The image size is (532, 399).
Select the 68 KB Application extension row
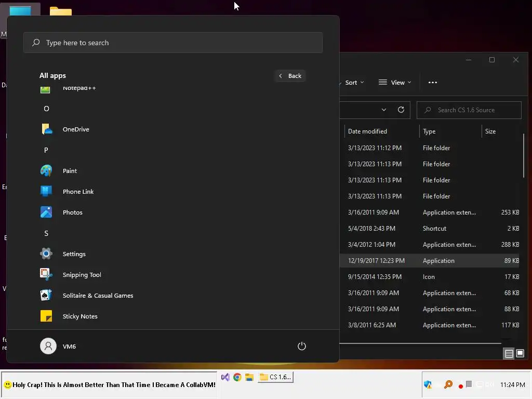(x=429, y=293)
